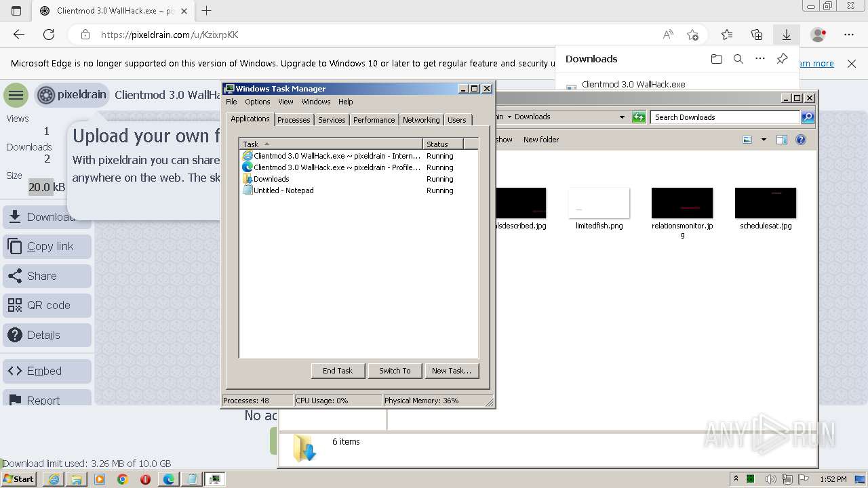Open Task Manager View menu

point(285,102)
